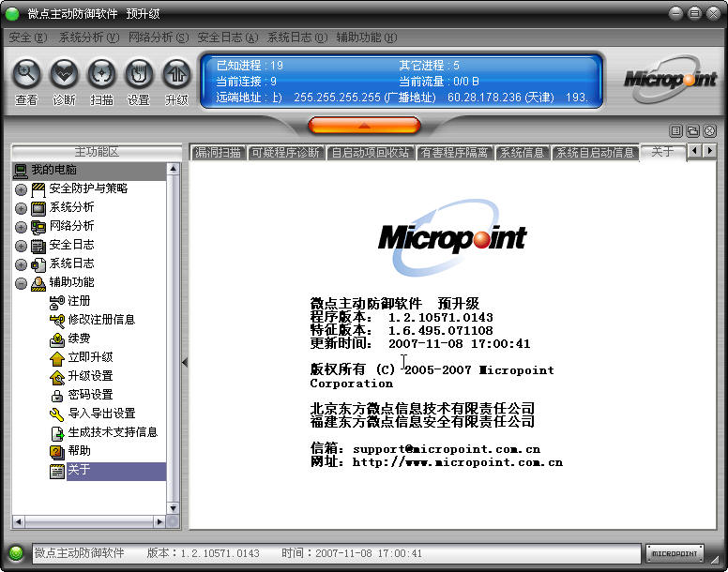
Task: Click the green status indicator at bottom-left
Action: click(x=16, y=553)
